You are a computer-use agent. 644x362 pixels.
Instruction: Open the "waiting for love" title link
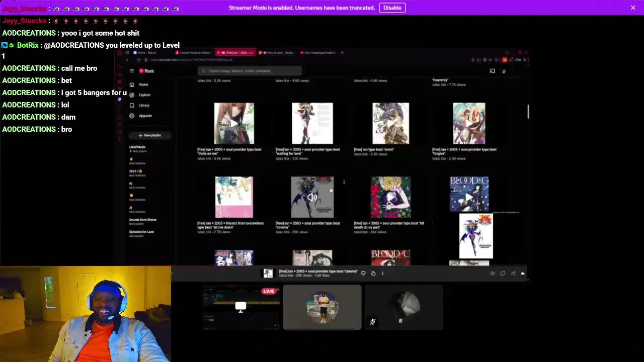pos(308,151)
